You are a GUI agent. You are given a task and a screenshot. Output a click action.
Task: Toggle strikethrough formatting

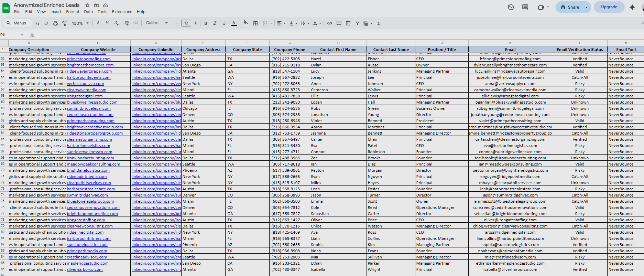pyautogui.click(x=224, y=23)
